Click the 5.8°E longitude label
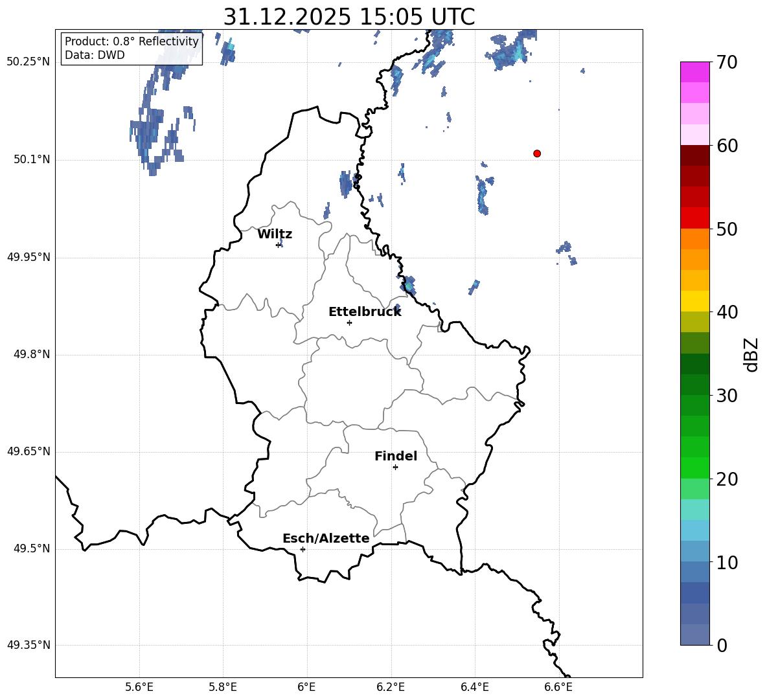Image resolution: width=767 pixels, height=700 pixels. tap(223, 687)
